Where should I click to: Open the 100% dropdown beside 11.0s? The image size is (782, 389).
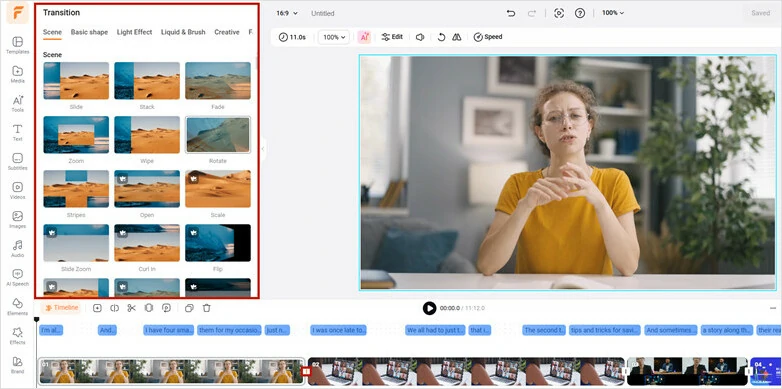point(334,37)
